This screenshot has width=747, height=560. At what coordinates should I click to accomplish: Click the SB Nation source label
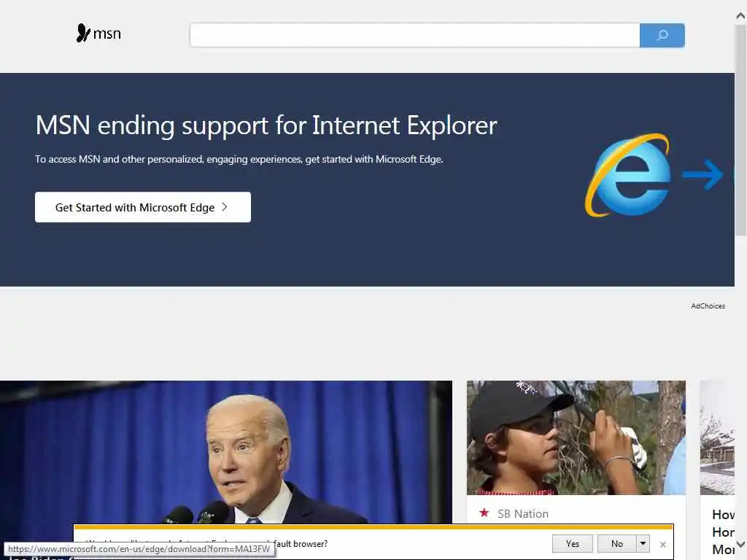522,514
